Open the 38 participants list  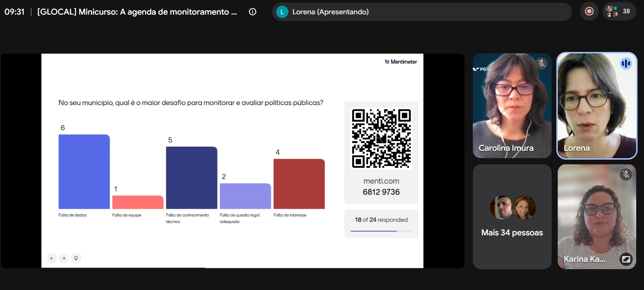pyautogui.click(x=619, y=12)
